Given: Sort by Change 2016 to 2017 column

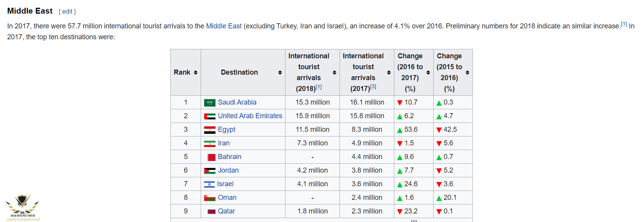Looking at the screenshot, I should pyautogui.click(x=428, y=73).
